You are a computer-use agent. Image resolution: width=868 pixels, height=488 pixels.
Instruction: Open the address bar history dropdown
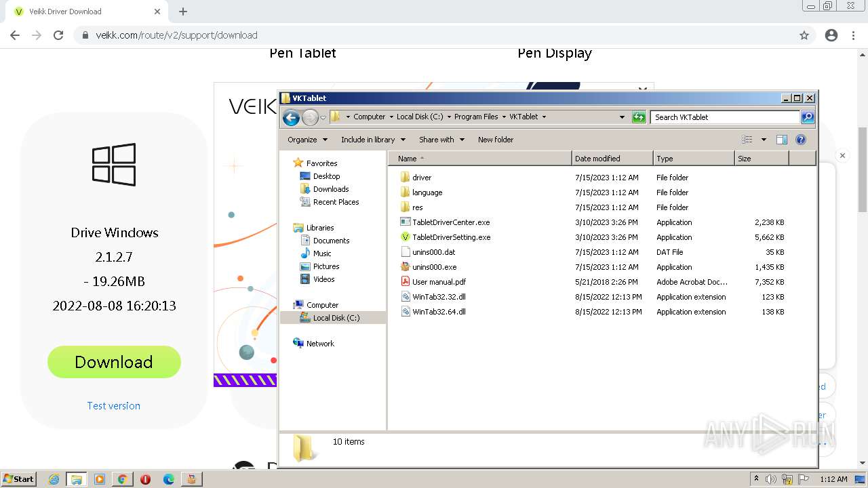622,117
